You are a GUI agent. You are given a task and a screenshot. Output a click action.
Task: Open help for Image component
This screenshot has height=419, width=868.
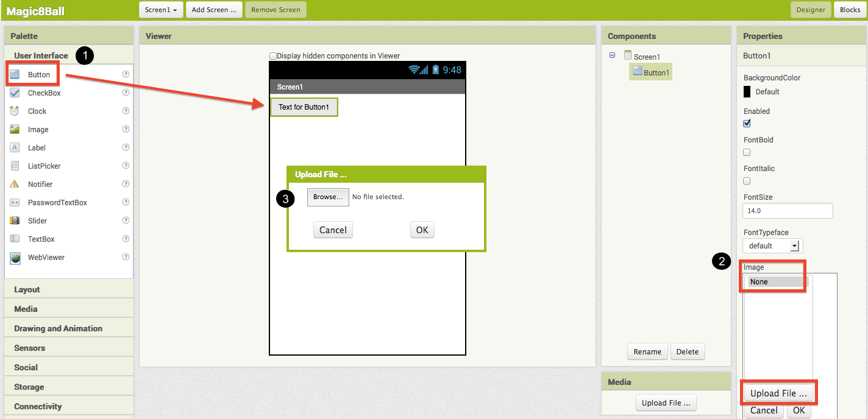[126, 129]
